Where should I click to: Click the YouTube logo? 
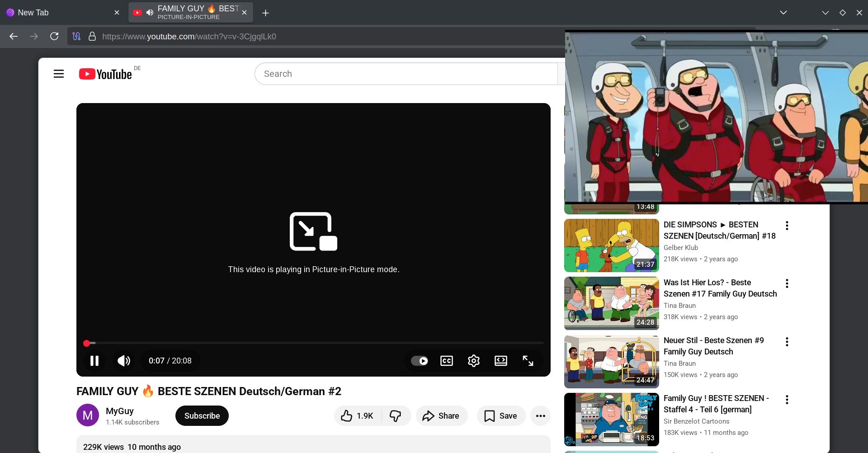coord(105,74)
